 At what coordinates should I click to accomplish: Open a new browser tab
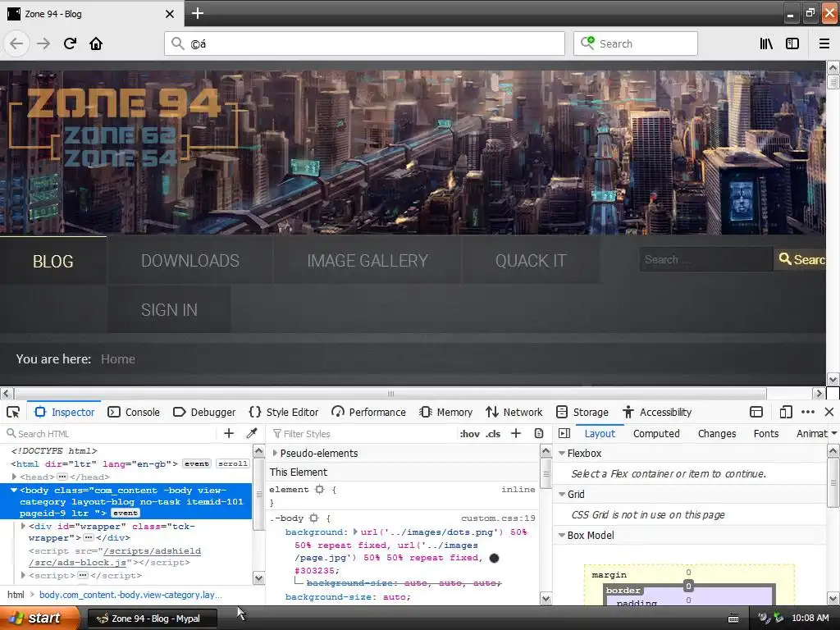[x=197, y=13]
